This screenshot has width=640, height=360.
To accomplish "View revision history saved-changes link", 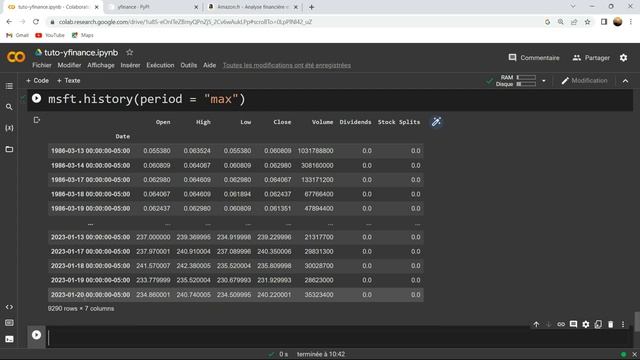I will click(287, 65).
